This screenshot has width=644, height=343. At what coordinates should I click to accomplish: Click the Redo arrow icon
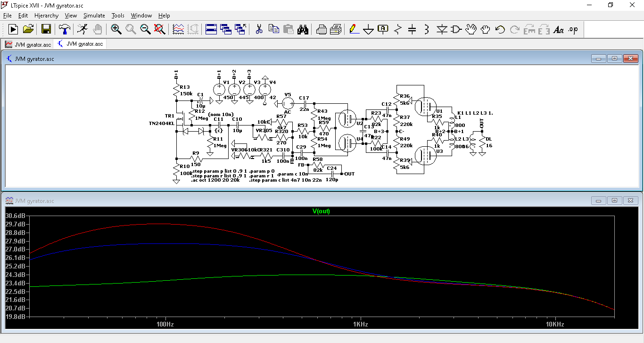click(514, 29)
